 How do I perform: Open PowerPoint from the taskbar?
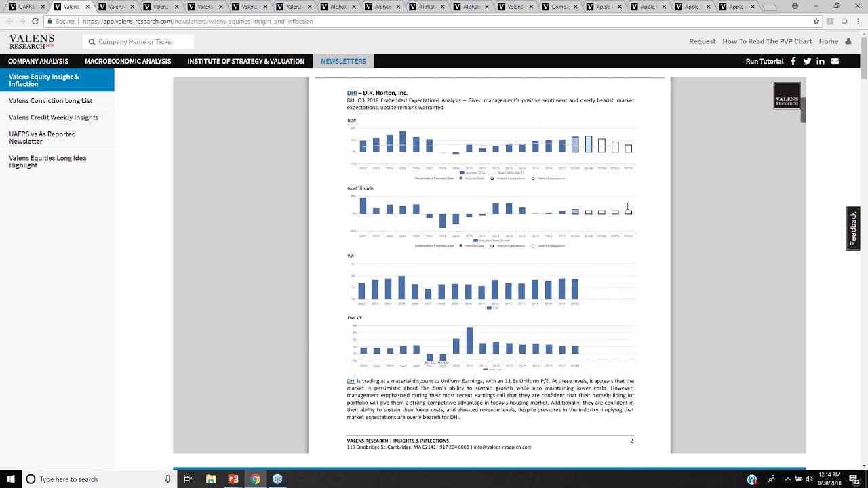pos(233,479)
